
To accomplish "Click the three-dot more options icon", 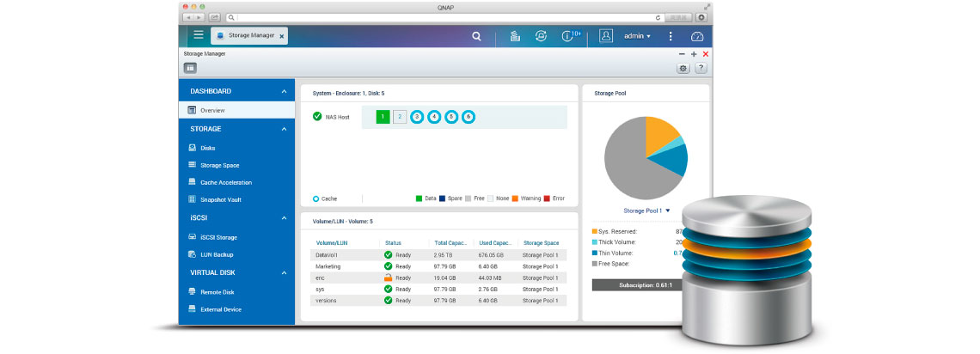I will click(671, 36).
